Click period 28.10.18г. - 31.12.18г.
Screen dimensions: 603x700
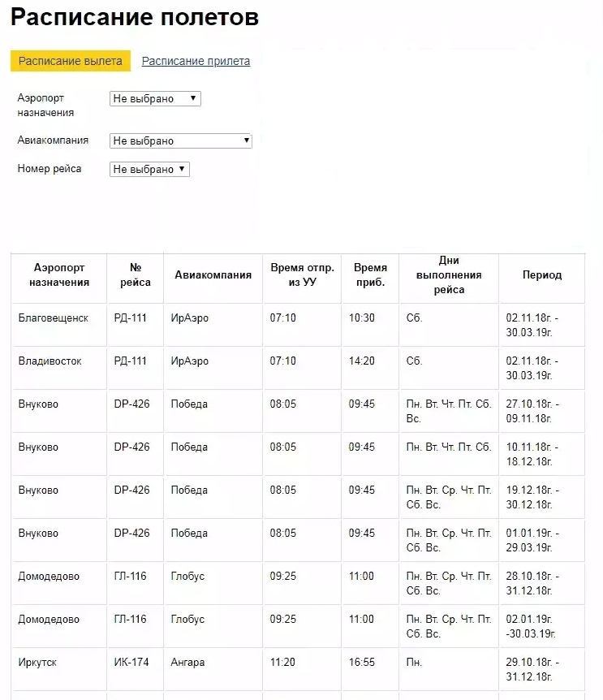(x=532, y=583)
